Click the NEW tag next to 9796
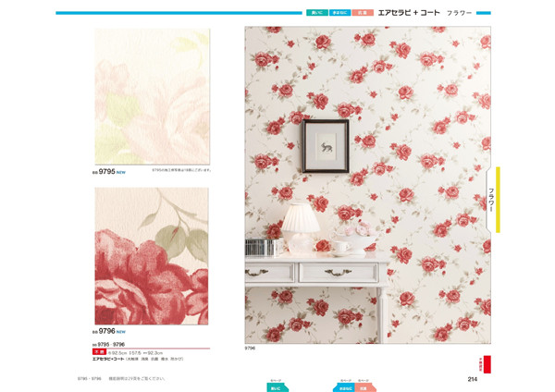The height and width of the screenshot is (392, 555). pos(121,332)
